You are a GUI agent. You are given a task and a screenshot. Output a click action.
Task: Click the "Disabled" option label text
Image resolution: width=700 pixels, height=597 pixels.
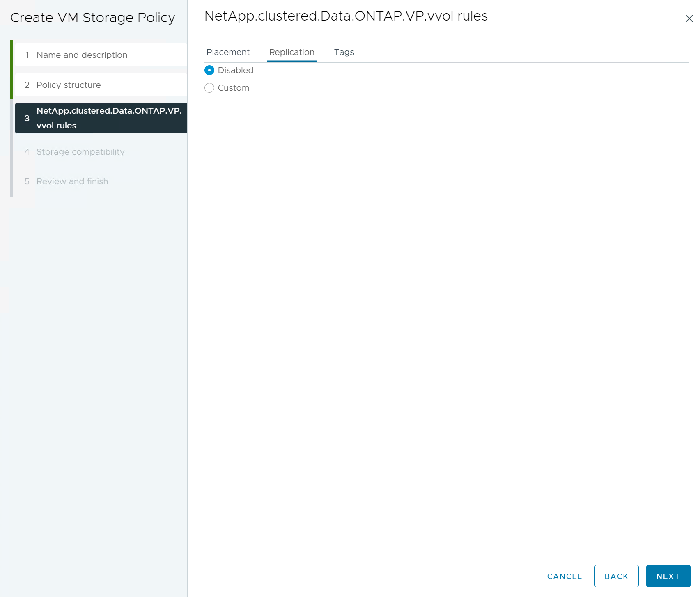(x=235, y=70)
